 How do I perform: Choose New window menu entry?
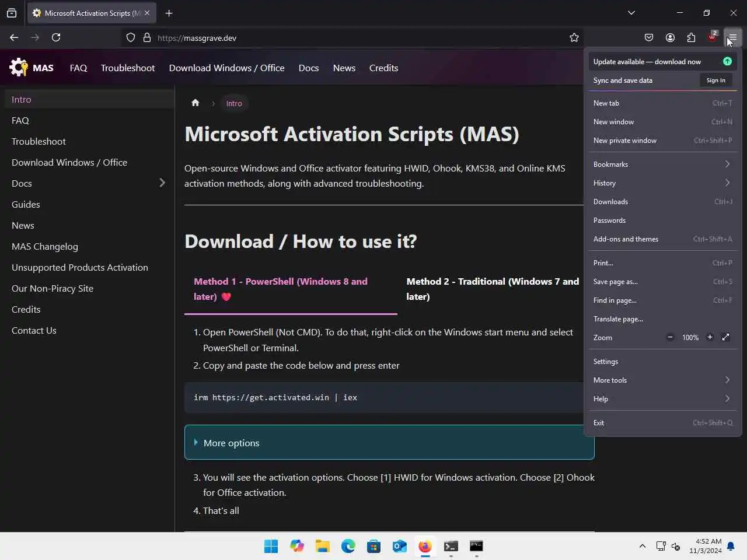point(662,121)
